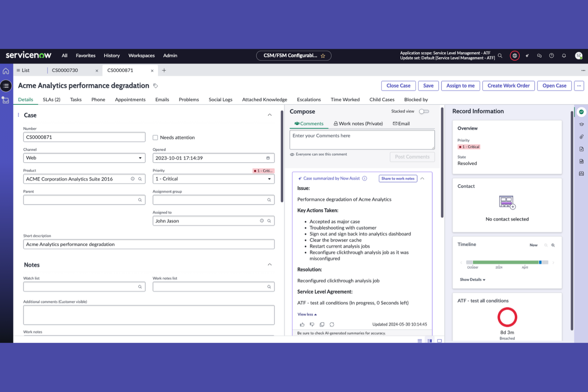Click the Assign to me button
Viewport: 588px width, 392px height.
pyautogui.click(x=460, y=86)
